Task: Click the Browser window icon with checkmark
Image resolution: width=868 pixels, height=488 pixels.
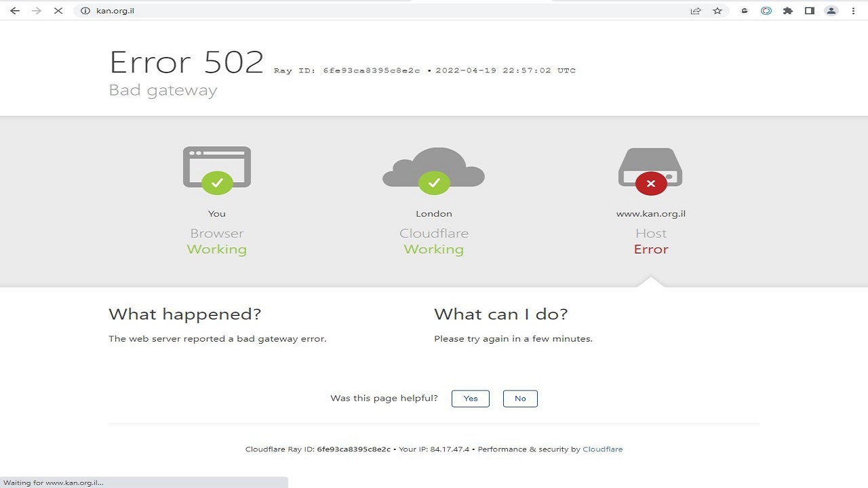Action: click(x=217, y=169)
